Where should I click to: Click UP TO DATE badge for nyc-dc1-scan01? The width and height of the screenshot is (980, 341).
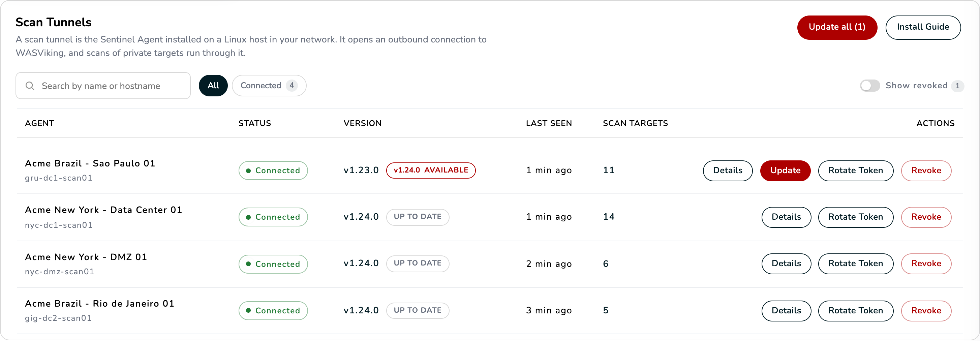[417, 217]
